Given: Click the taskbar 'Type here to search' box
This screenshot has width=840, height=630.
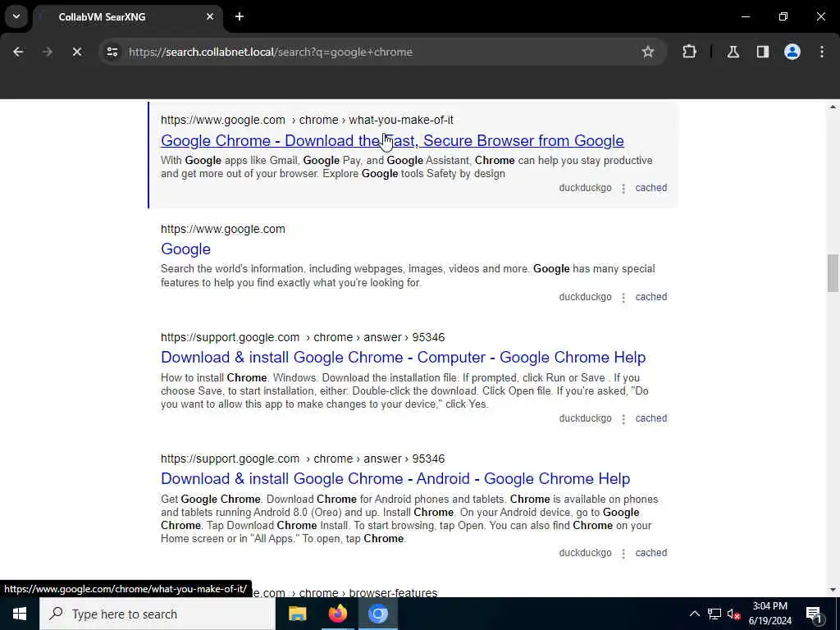Looking at the screenshot, I should point(157,614).
